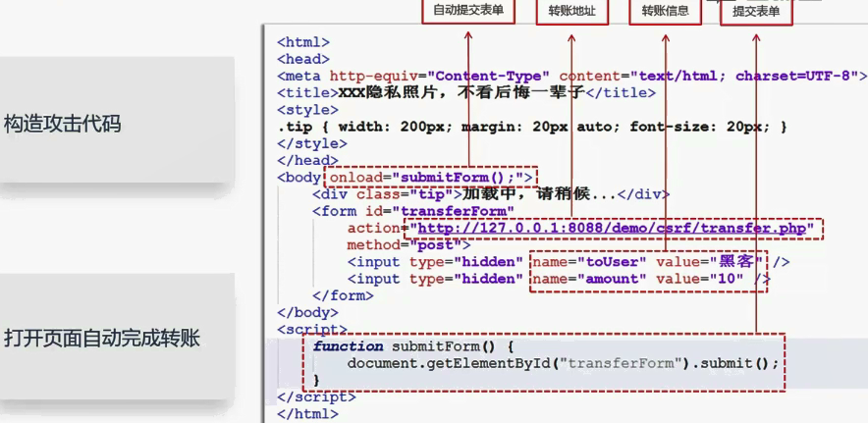Click the meta http-equiv Content-Type line
The width and height of the screenshot is (868, 423).
(571, 76)
